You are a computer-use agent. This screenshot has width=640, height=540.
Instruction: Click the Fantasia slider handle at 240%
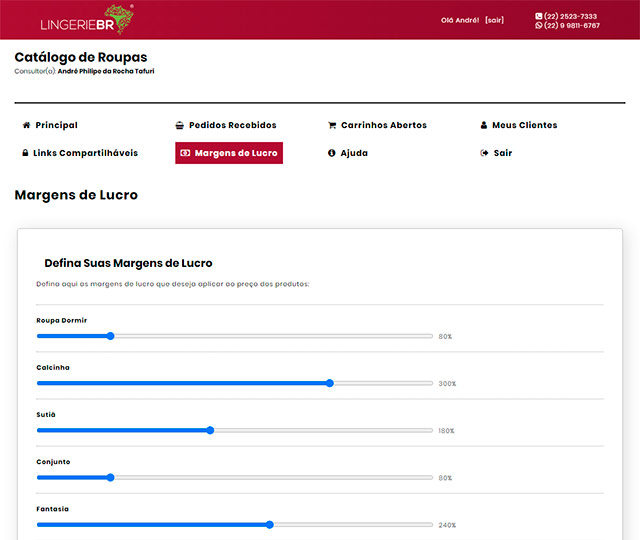(270, 524)
